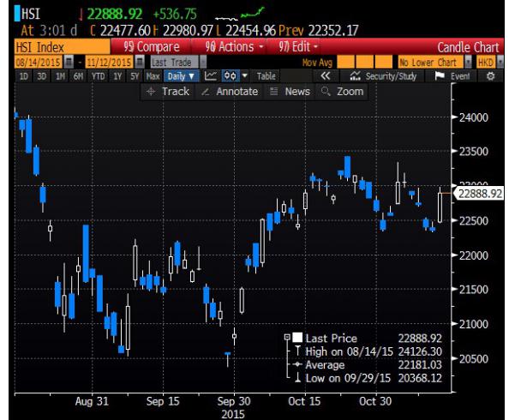
Task: Open end date calendar picker
Action: click(140, 62)
